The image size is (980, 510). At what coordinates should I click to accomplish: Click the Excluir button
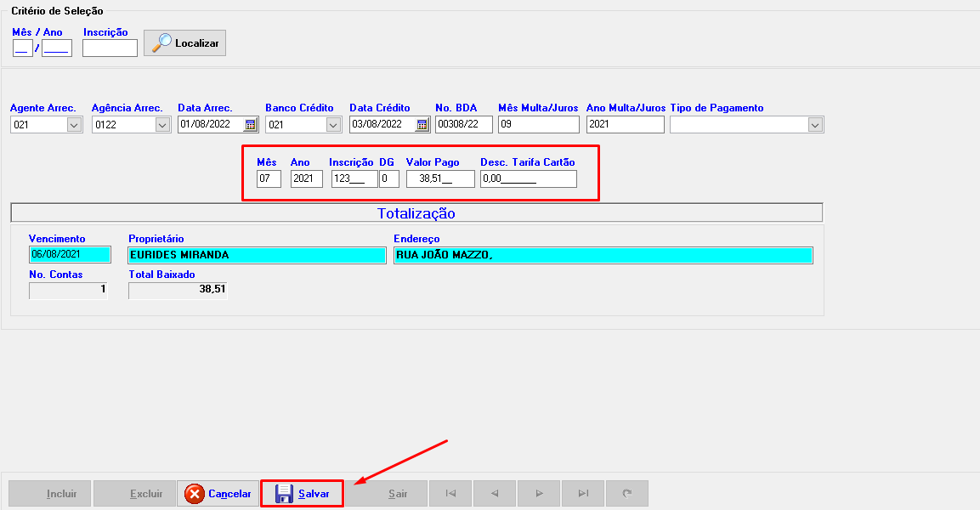click(x=133, y=494)
